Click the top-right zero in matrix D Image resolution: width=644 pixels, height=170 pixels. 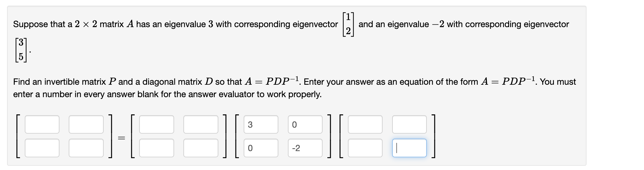(x=306, y=125)
